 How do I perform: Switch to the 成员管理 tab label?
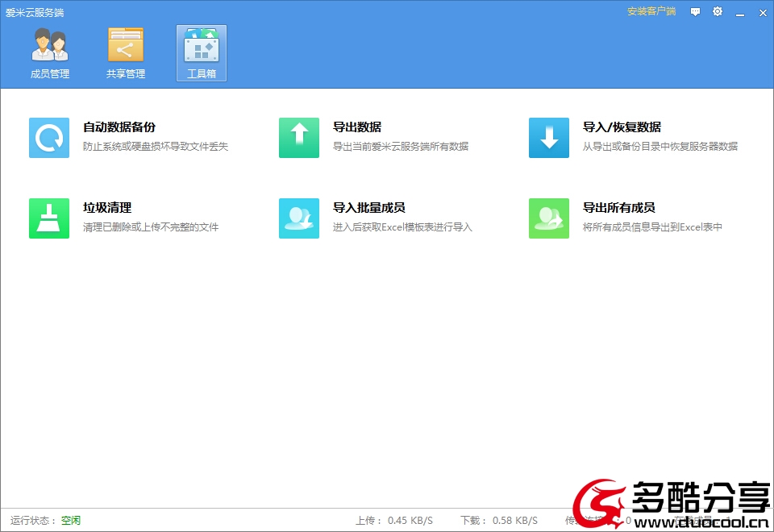tap(50, 74)
